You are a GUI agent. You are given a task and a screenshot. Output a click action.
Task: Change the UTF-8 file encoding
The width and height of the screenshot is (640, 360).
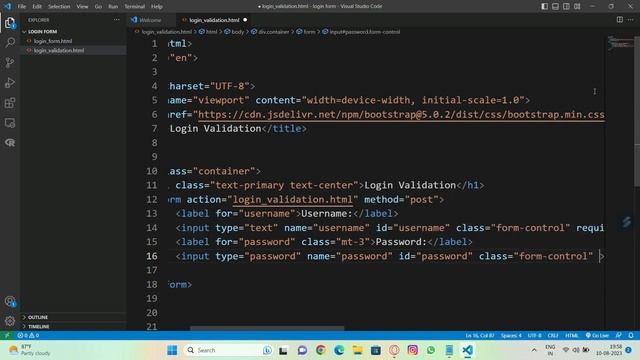(534, 335)
